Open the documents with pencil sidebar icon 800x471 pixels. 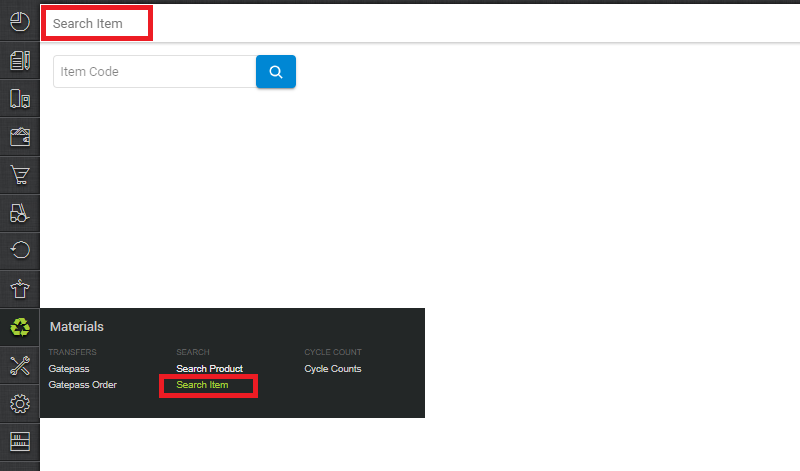coord(20,60)
